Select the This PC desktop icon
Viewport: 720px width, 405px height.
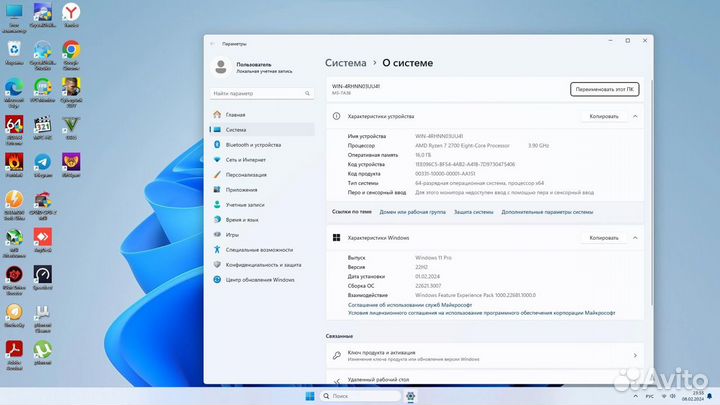14,17
